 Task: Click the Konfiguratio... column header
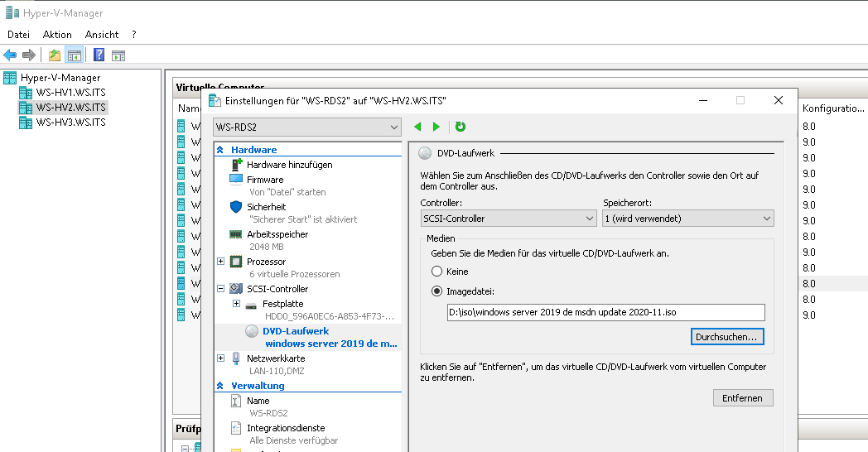[833, 108]
